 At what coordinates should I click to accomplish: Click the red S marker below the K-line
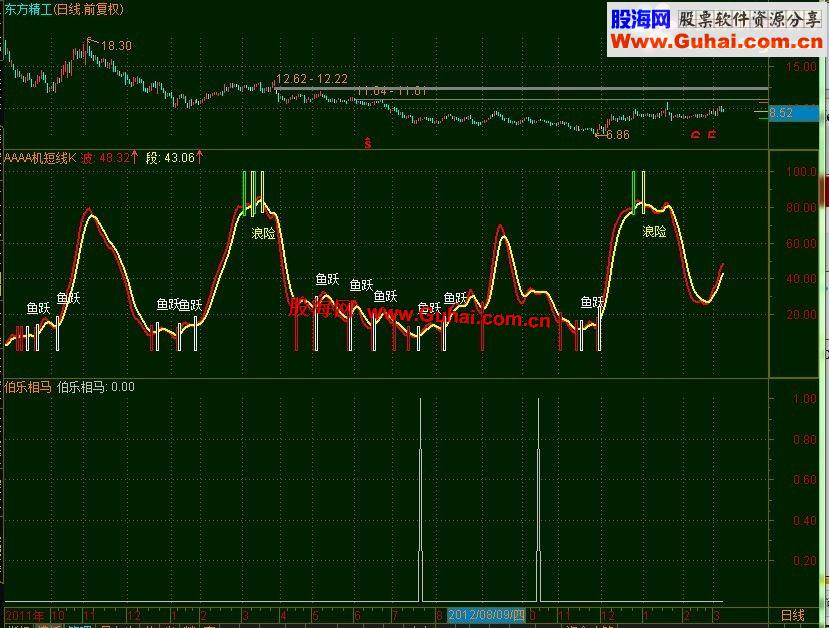368,143
